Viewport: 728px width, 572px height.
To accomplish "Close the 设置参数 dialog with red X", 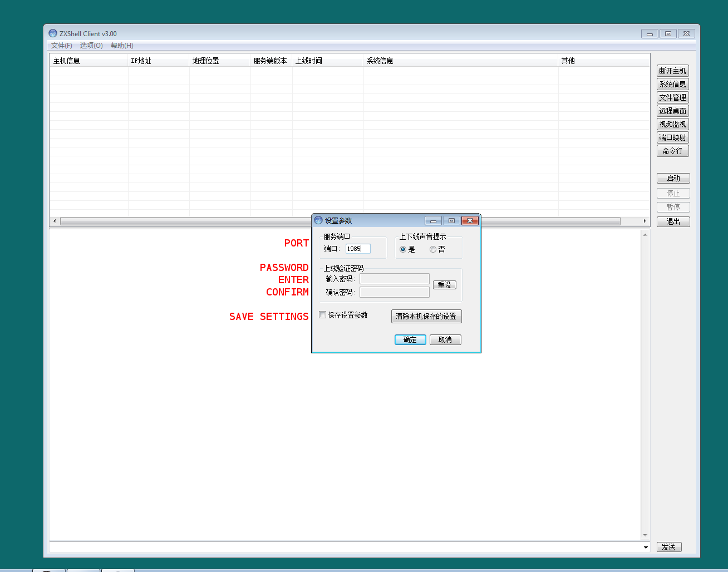I will (x=470, y=220).
